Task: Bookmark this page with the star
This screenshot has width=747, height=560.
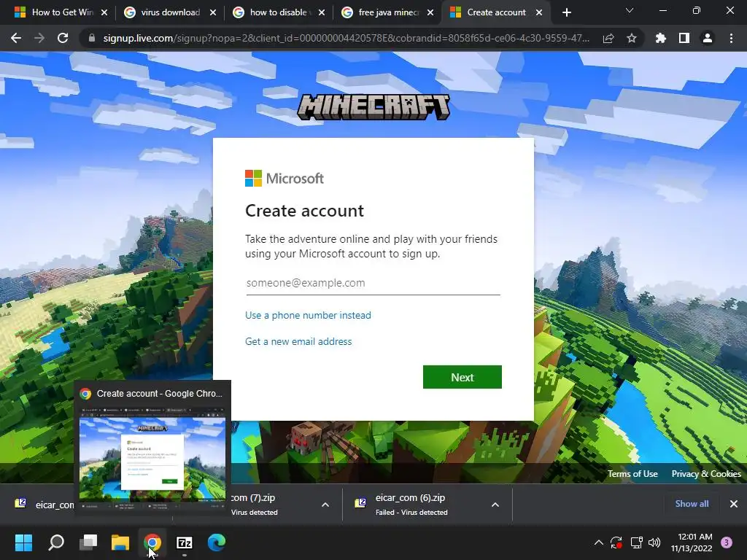Action: click(632, 38)
